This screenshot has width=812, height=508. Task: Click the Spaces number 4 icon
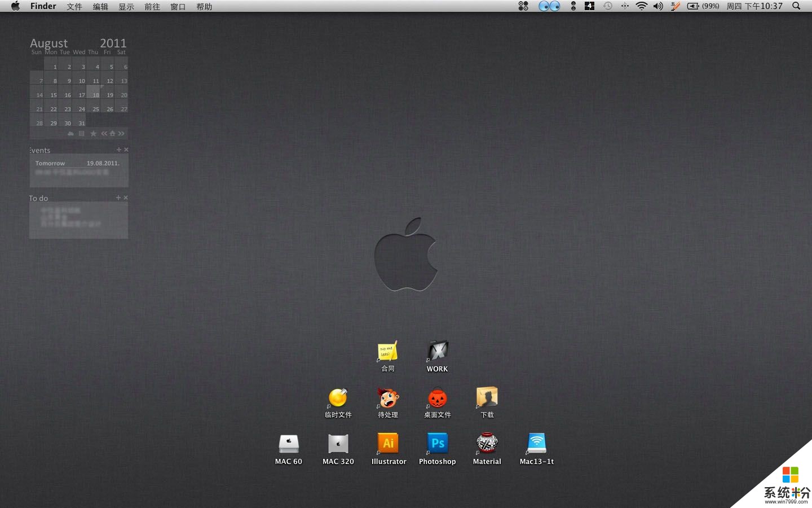point(589,6)
